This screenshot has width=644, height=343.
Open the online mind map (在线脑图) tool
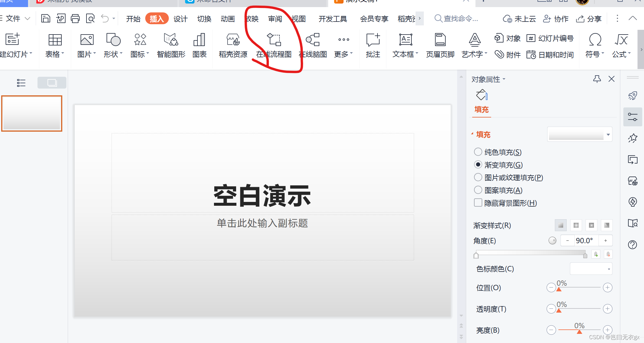pyautogui.click(x=313, y=40)
